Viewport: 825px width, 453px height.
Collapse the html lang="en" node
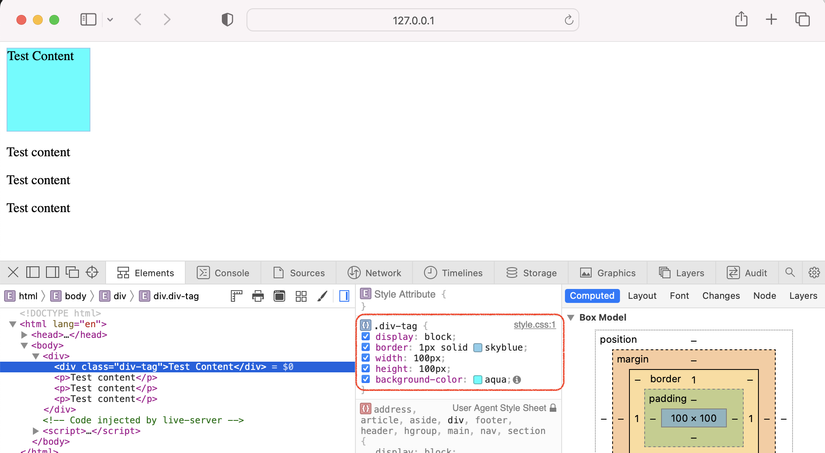click(x=13, y=324)
